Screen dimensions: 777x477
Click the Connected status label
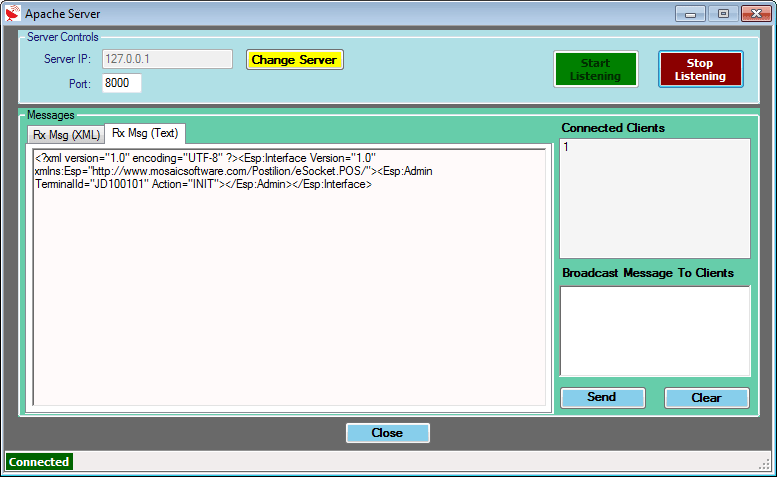coord(39,462)
